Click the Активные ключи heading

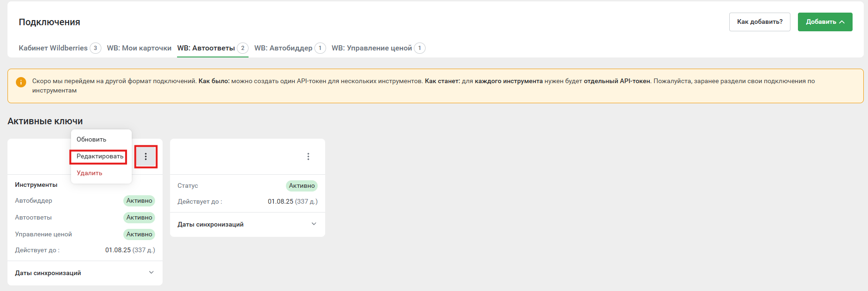click(x=45, y=121)
